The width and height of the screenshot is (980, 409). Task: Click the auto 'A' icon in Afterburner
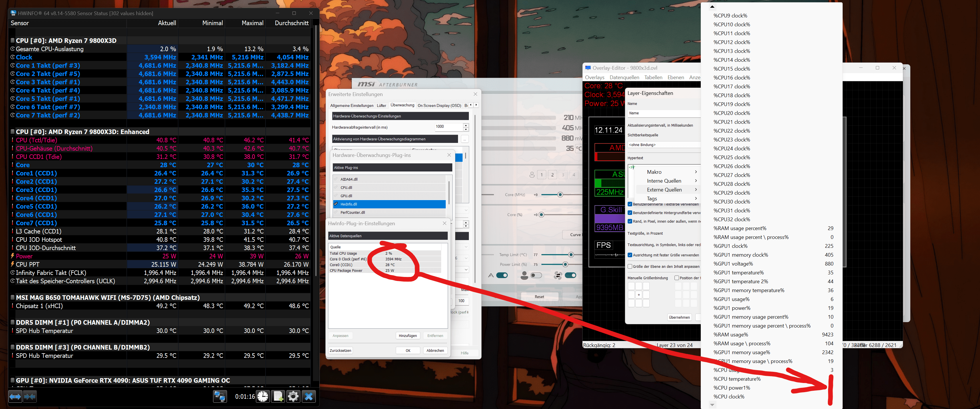click(491, 275)
